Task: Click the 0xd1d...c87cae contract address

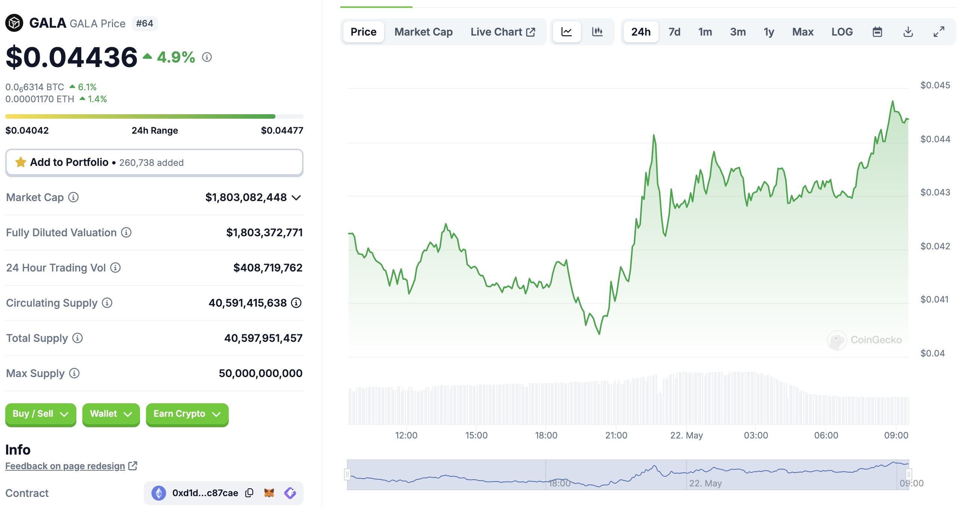Action: [205, 493]
